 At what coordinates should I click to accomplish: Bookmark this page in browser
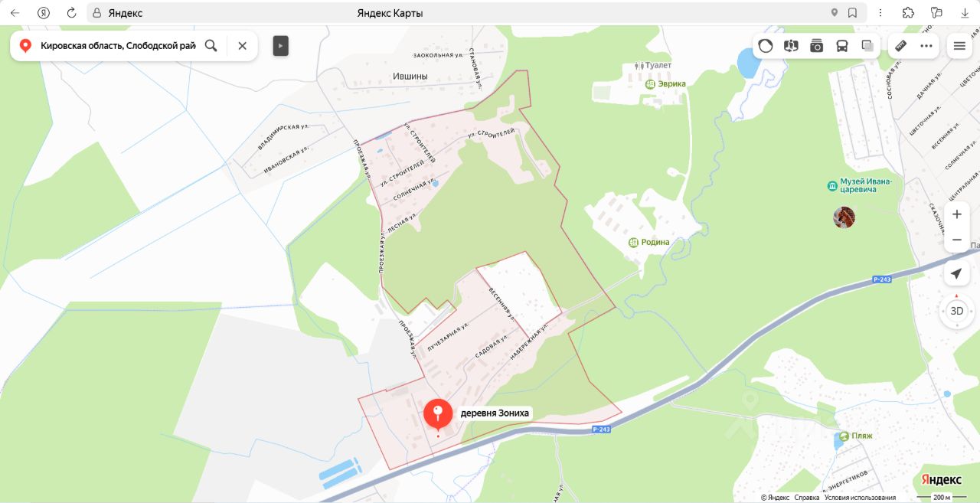coord(852,13)
